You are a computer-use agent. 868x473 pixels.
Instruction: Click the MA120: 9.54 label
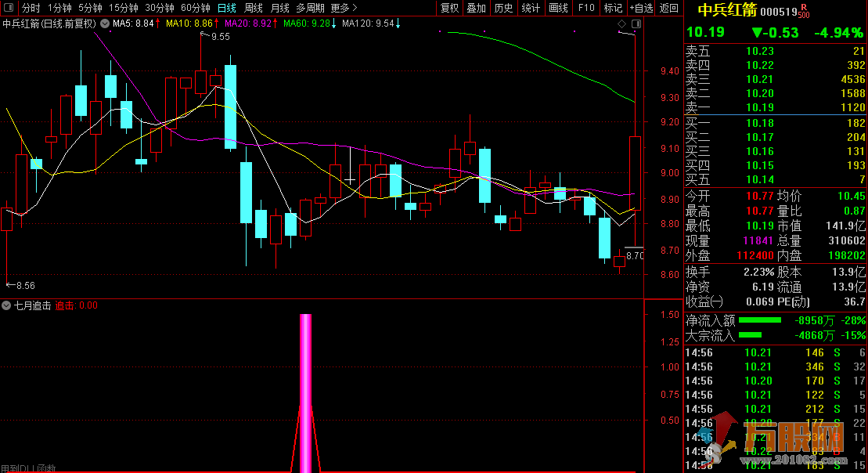[368, 23]
